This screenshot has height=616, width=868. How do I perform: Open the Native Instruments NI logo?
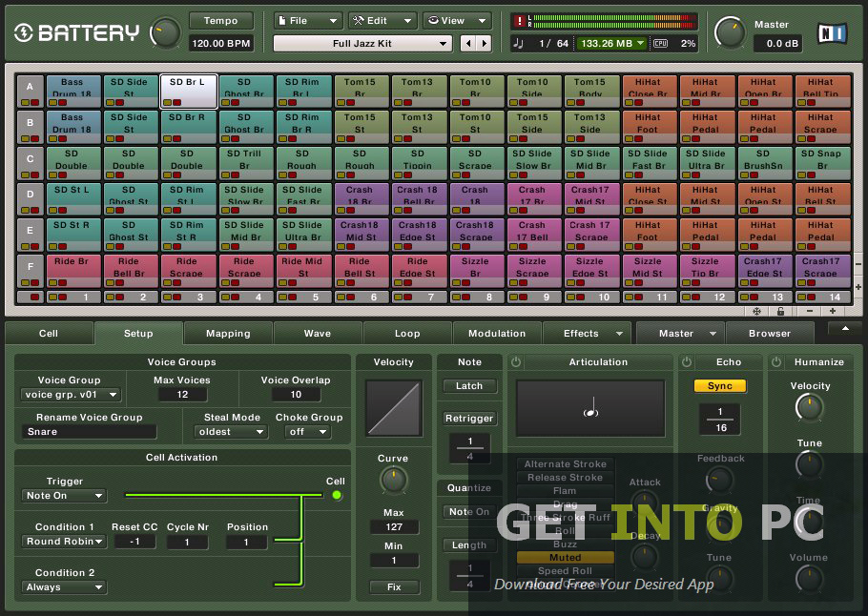click(832, 33)
